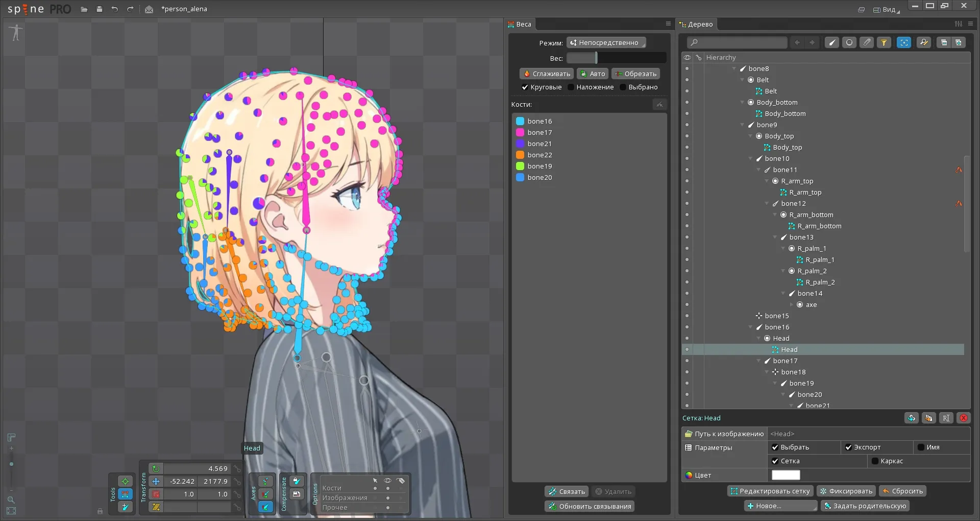Undo the last action
The width and height of the screenshot is (980, 521).
[x=115, y=9]
